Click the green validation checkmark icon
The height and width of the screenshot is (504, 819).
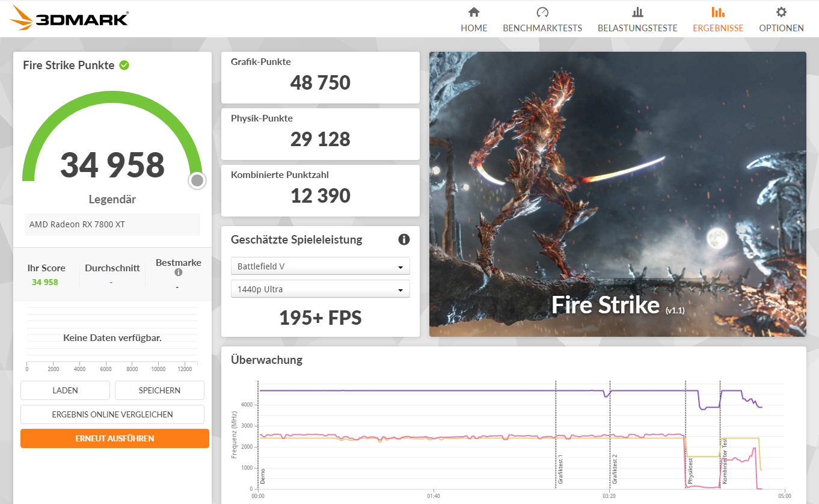124,65
